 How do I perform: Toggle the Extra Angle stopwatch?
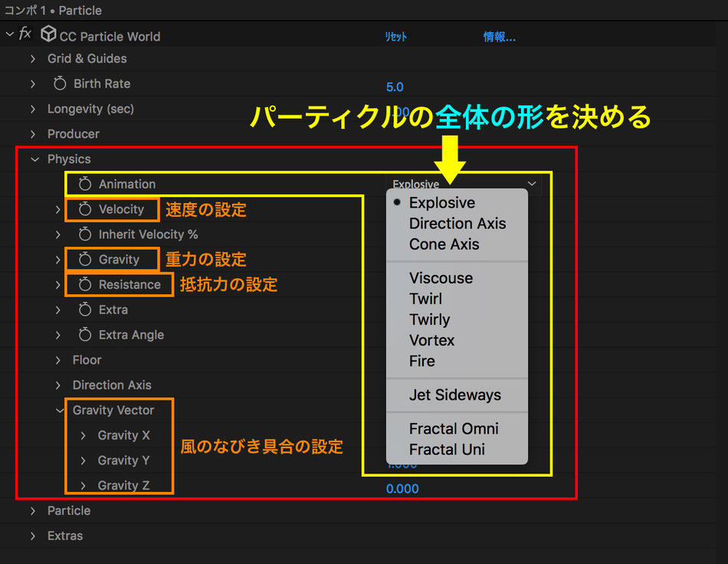84,334
